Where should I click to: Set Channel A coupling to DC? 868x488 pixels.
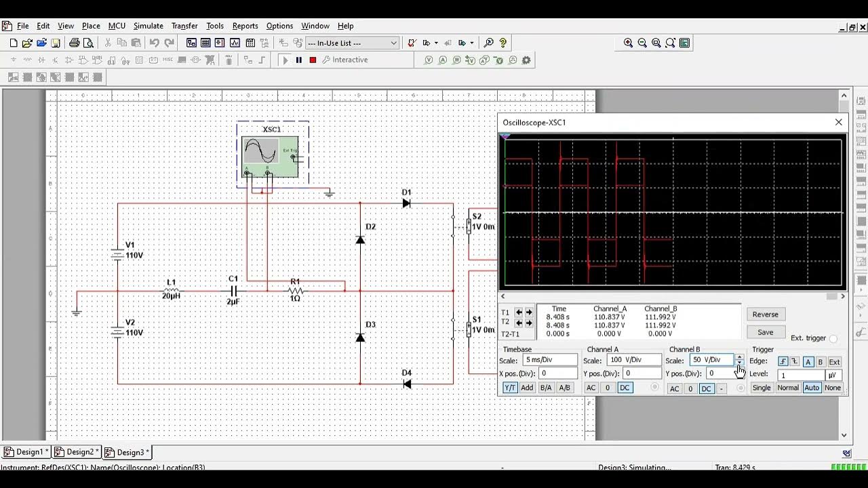click(625, 388)
